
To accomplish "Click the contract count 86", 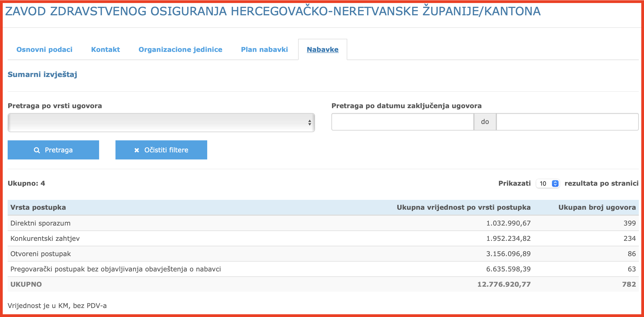I will pos(632,254).
